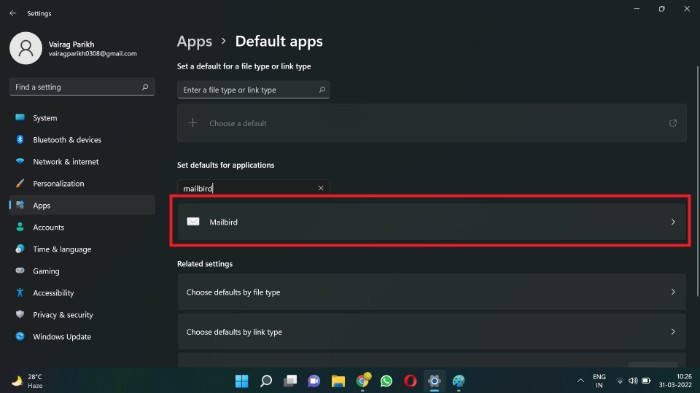Open taskbar Search
The width and height of the screenshot is (700, 393).
tap(266, 381)
